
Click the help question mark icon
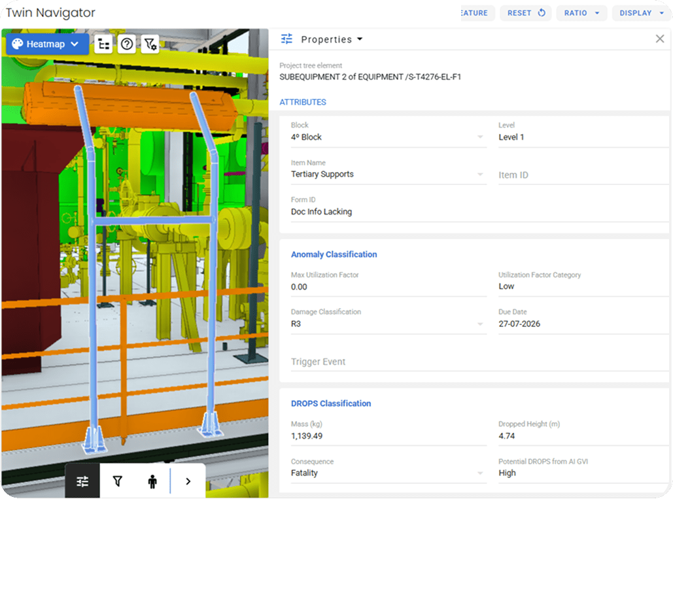[x=127, y=44]
